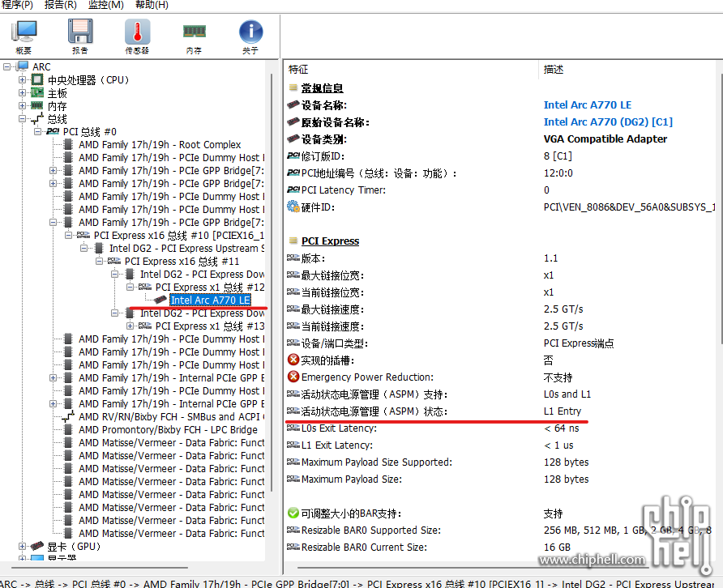Click the L0s and L1 value

pyautogui.click(x=567, y=394)
